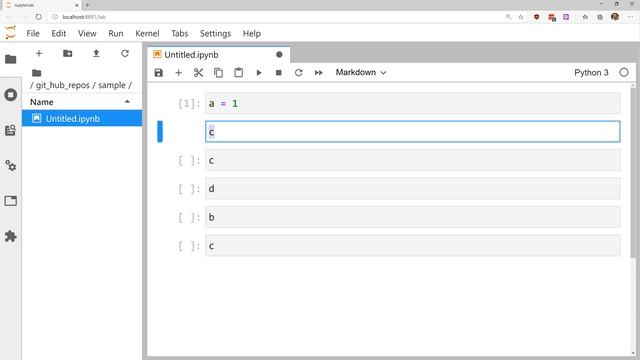Open browser settings ellipsis menu
Screen dimensions: 640x360
tap(631, 17)
